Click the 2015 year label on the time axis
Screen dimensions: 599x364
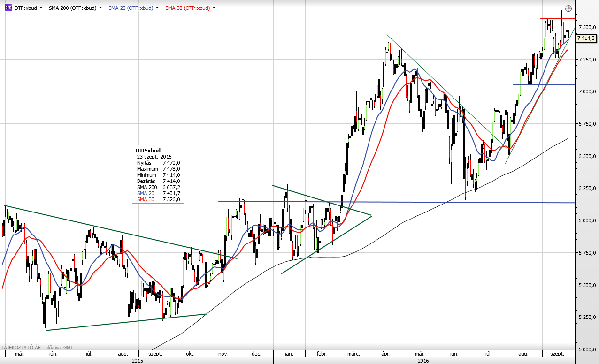point(137,361)
